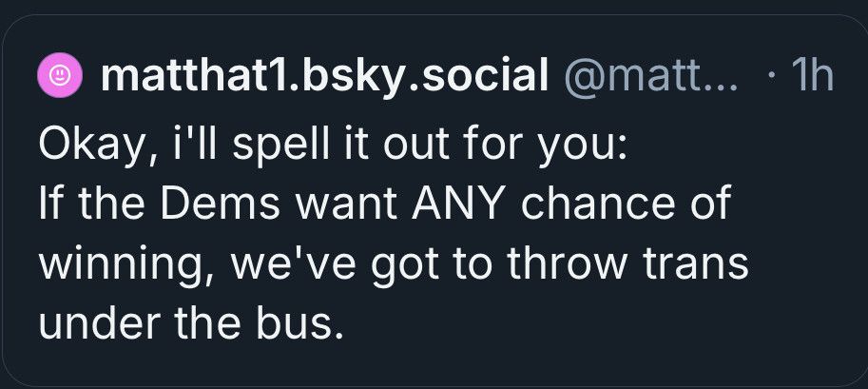Click the dot separator before the timestamp
Viewport: 868px width, 389px height.
[x=769, y=76]
